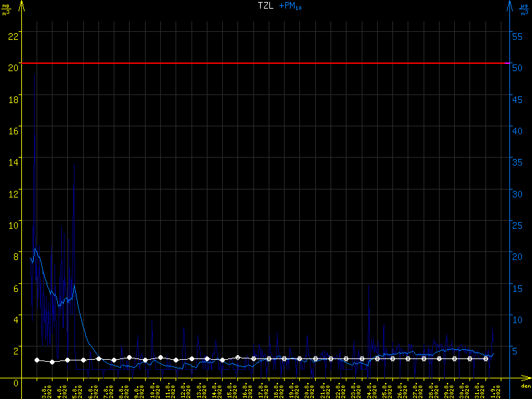The image size is (532, 399).
Task: Click the blue right axis up arrow
Action: [x=510, y=7]
